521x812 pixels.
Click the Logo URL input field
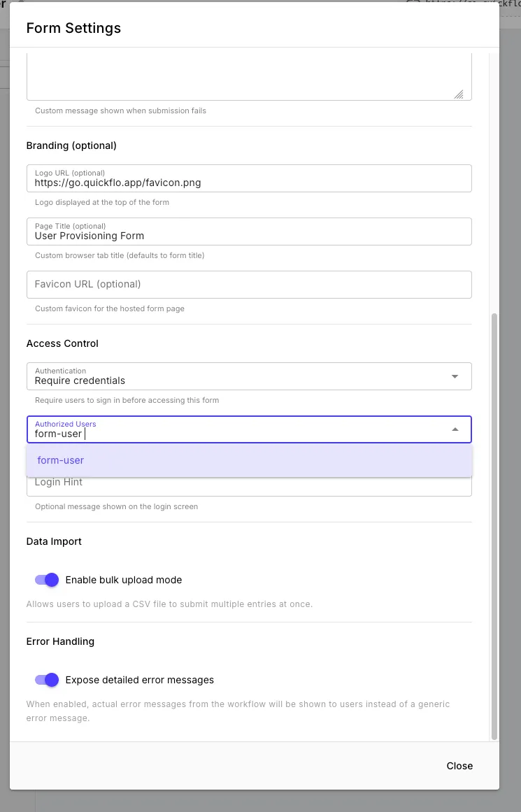pyautogui.click(x=249, y=182)
